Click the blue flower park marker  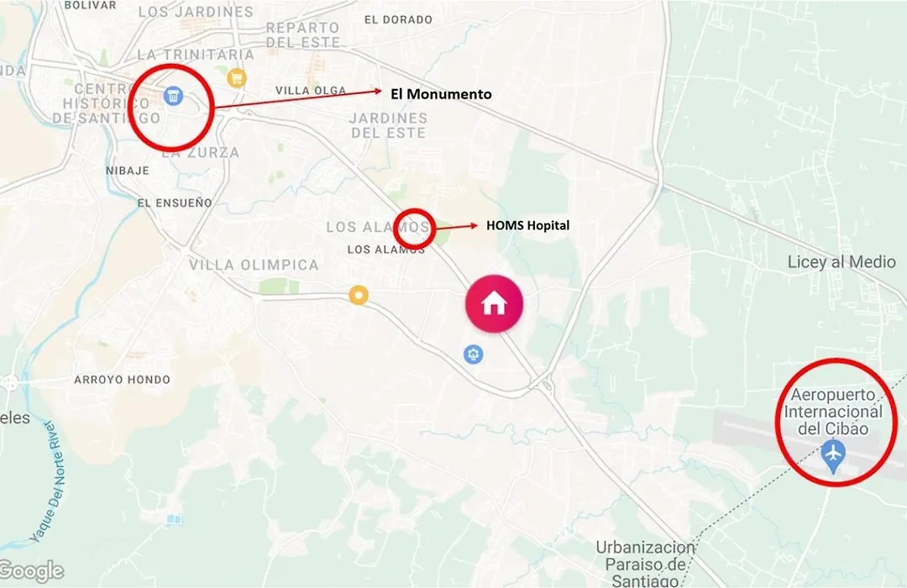473,354
